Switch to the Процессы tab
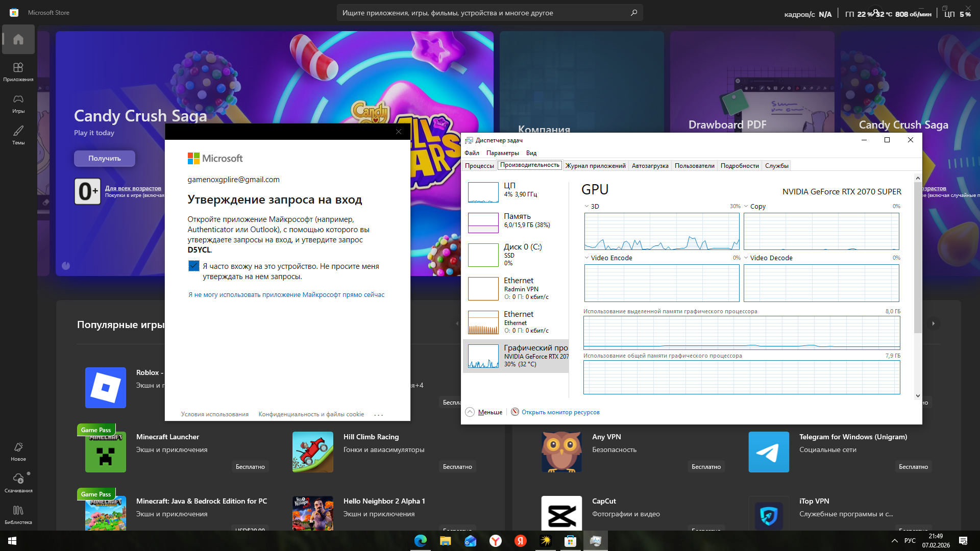Screen dimensions: 980x551 479,166
